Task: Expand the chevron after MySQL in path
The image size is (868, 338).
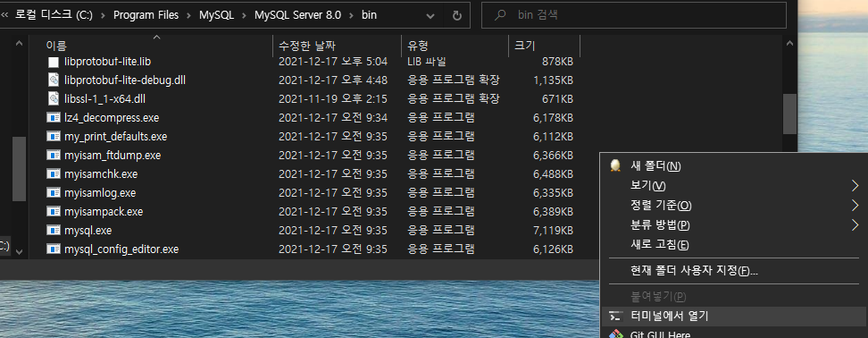Action: pyautogui.click(x=244, y=15)
